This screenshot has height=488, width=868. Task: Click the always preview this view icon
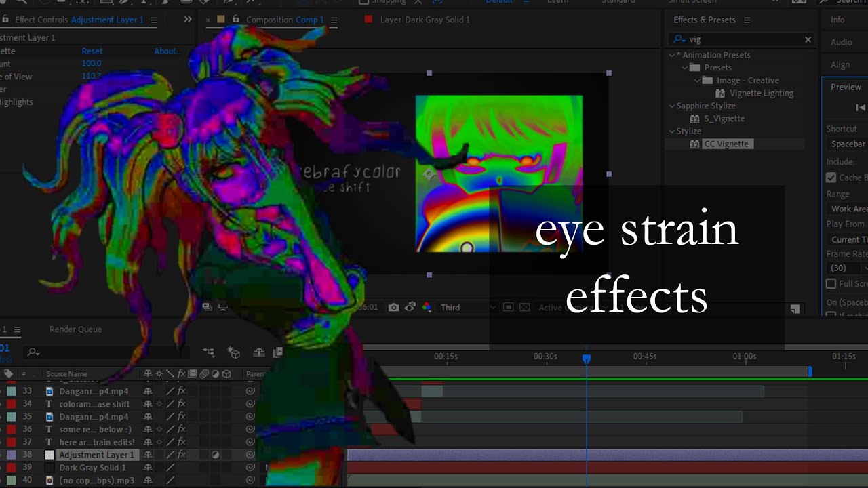coord(208,307)
